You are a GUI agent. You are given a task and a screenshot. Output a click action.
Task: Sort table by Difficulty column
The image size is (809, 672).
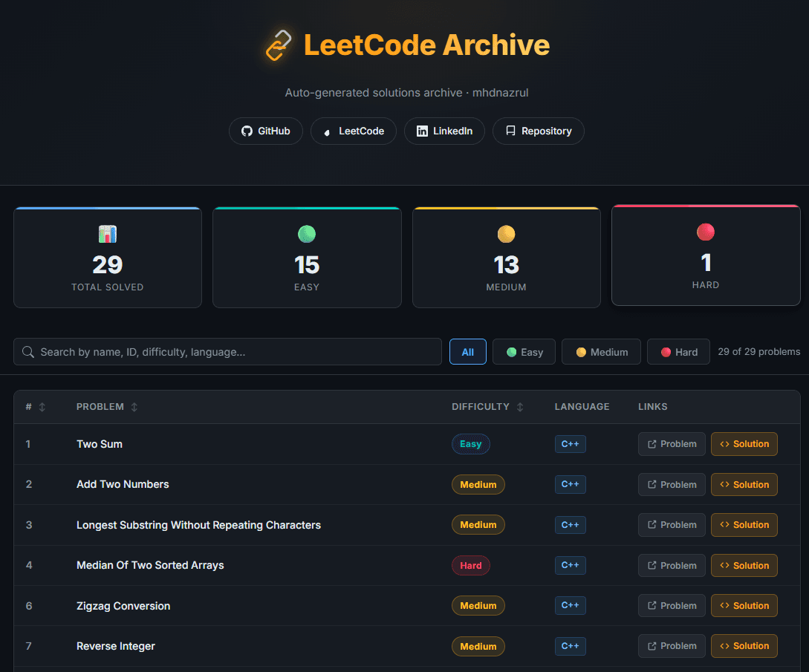487,407
